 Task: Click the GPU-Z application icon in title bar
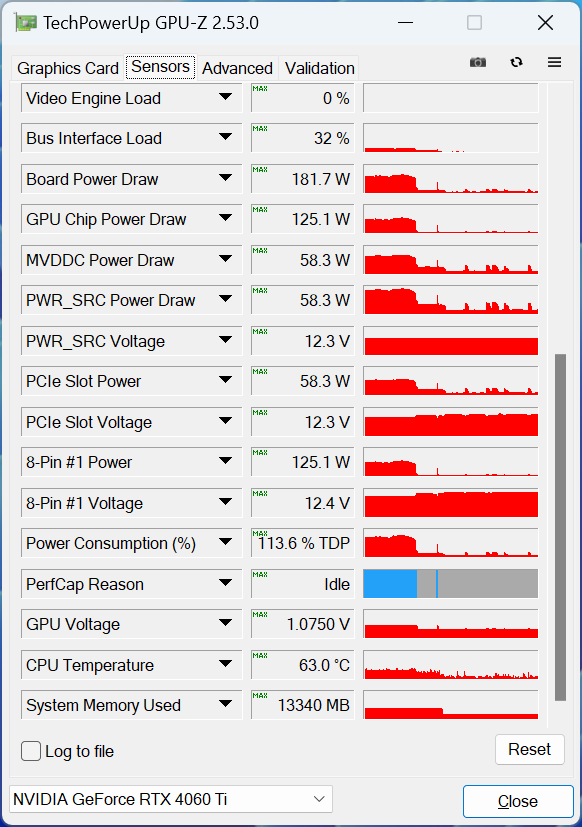25,23
